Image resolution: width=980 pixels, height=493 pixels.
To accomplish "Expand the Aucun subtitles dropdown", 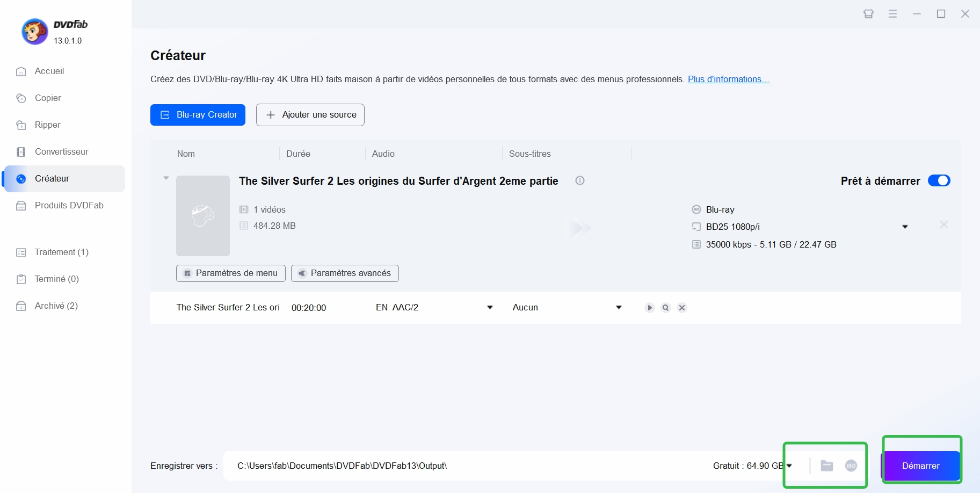I will (x=619, y=308).
